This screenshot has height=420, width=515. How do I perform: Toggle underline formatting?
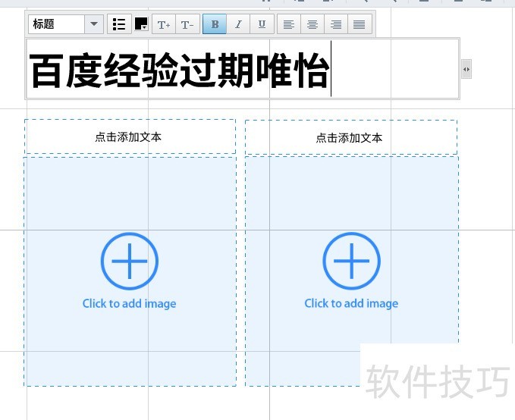[262, 24]
